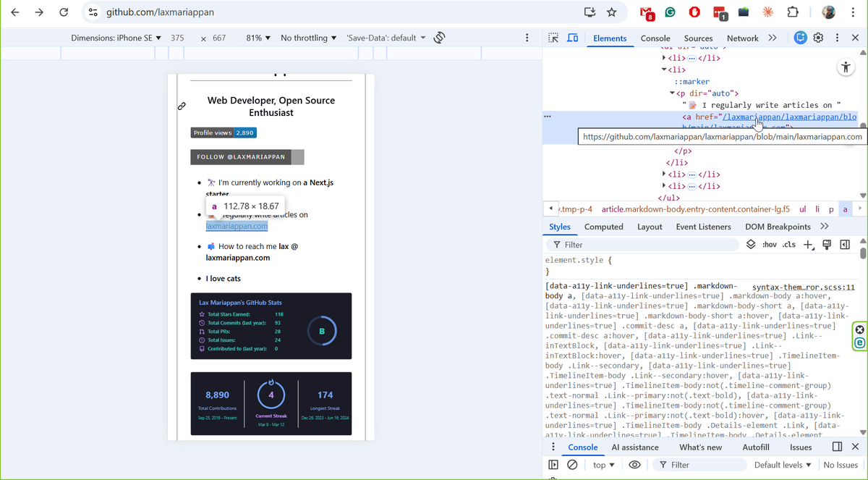Open the AI assistance button in DevTools toolbar
This screenshot has width=868, height=480.
[800, 38]
